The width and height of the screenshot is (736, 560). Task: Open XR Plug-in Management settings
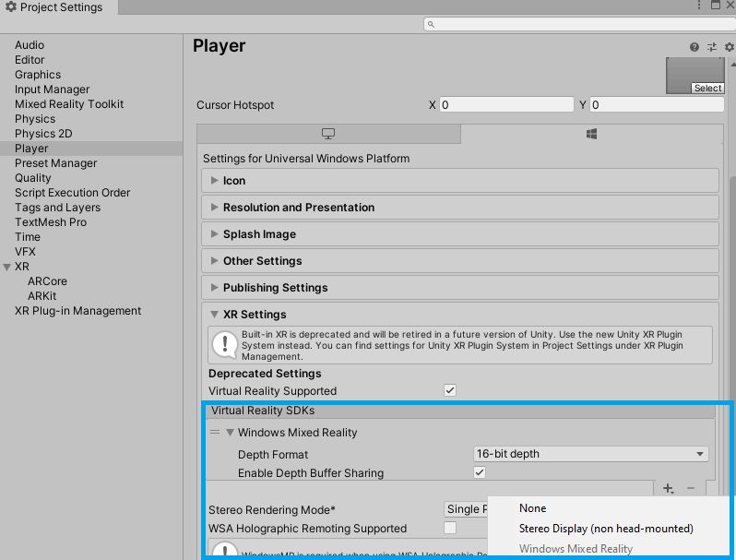[77, 311]
